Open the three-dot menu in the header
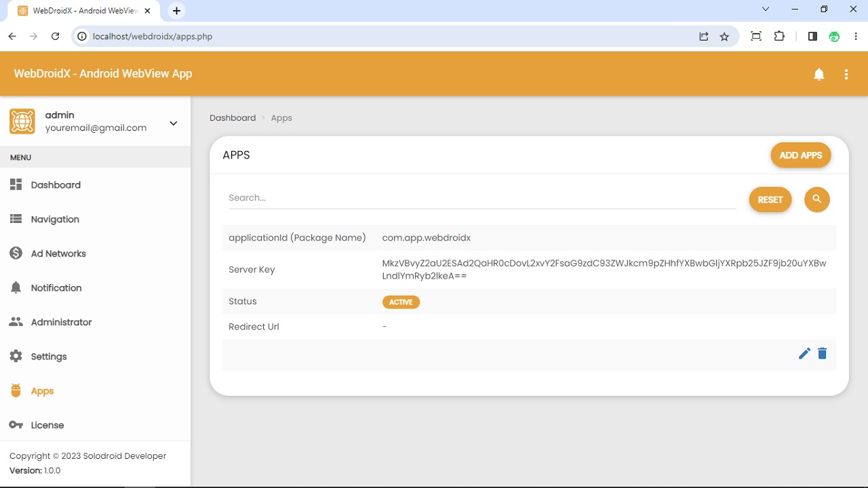Screen dimensions: 868x488 pyautogui.click(x=846, y=74)
